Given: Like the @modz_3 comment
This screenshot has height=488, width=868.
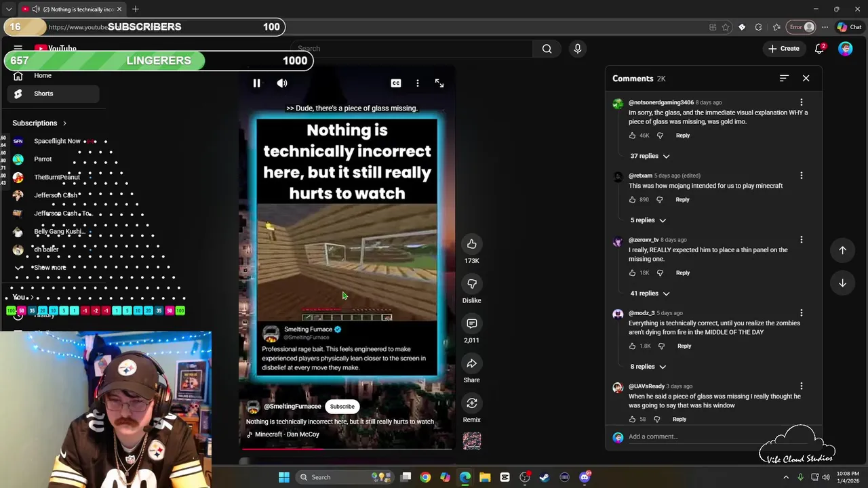Looking at the screenshot, I should coord(632,346).
